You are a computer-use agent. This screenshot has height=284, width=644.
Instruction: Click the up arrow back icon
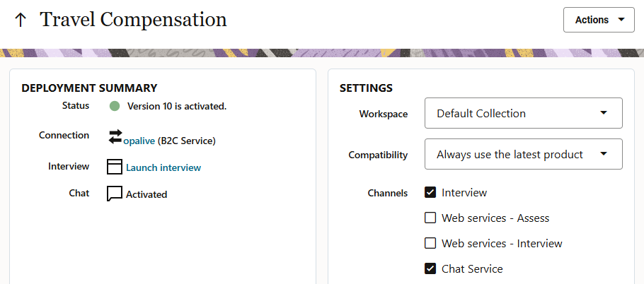click(x=21, y=20)
